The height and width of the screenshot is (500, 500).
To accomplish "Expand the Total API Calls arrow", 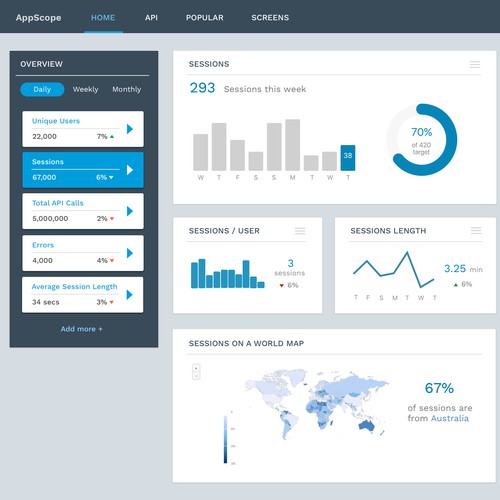I will point(130,211).
